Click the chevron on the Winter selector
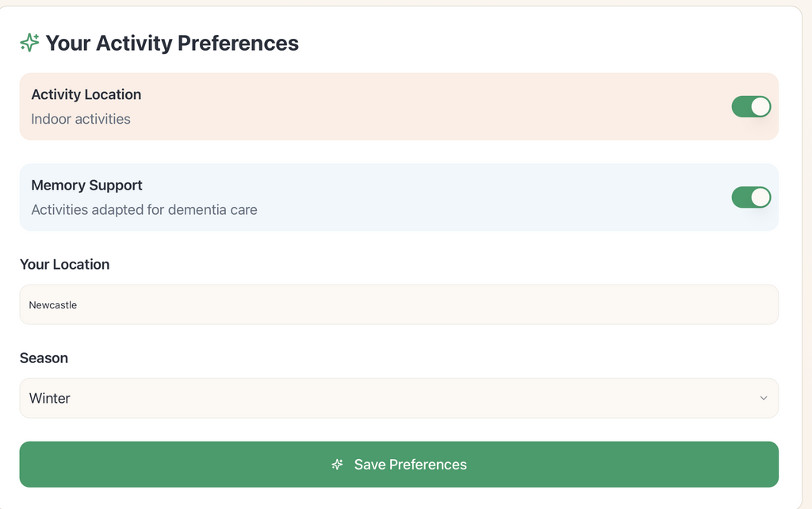Screen dimensions: 812x509 pos(763,398)
